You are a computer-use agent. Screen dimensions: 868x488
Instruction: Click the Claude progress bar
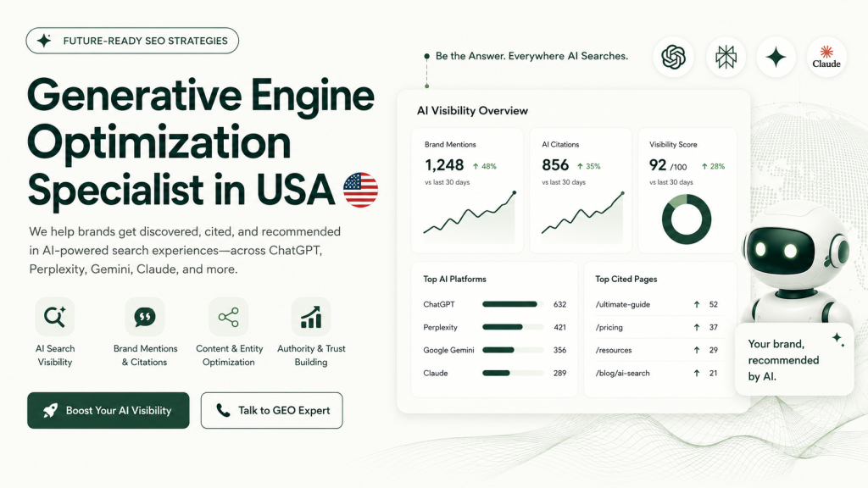(x=513, y=373)
